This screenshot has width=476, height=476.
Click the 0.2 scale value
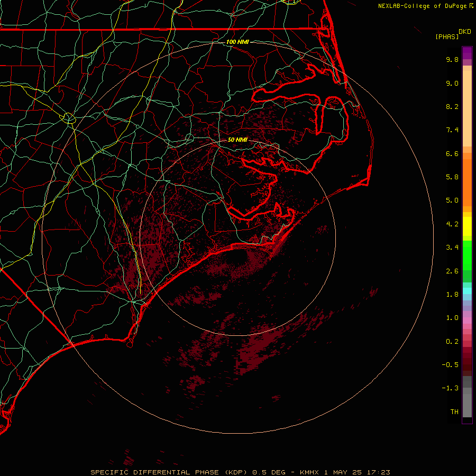452,342
